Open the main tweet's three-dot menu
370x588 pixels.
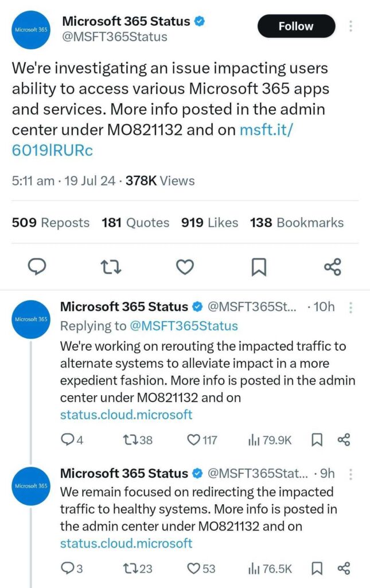pos(350,26)
